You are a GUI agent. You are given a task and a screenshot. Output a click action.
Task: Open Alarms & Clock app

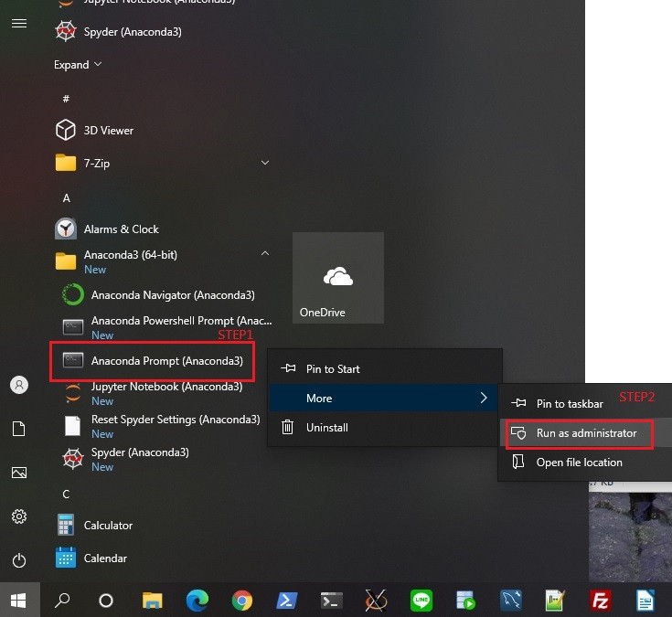point(107,229)
